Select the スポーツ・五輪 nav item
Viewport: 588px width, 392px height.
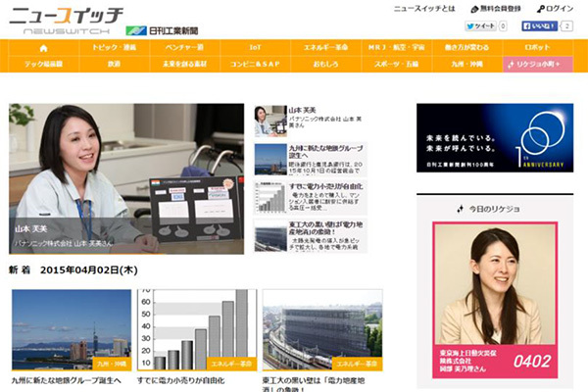click(396, 64)
